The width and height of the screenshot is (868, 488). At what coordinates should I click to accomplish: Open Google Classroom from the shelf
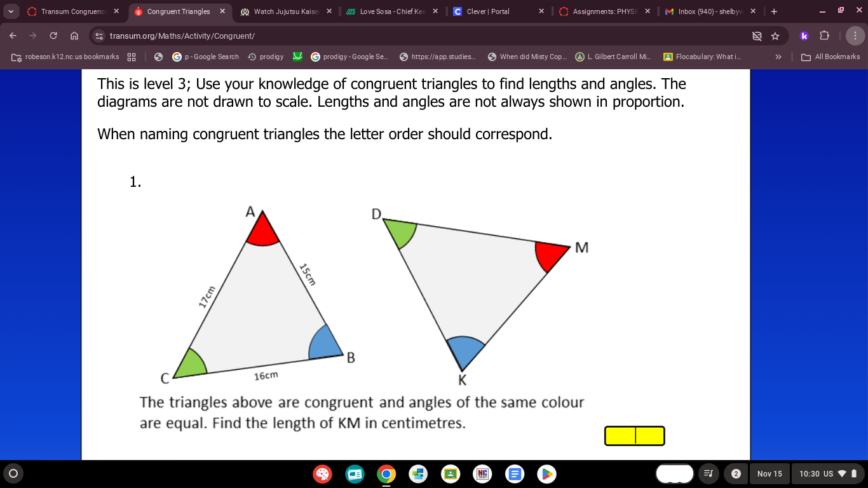point(451,474)
